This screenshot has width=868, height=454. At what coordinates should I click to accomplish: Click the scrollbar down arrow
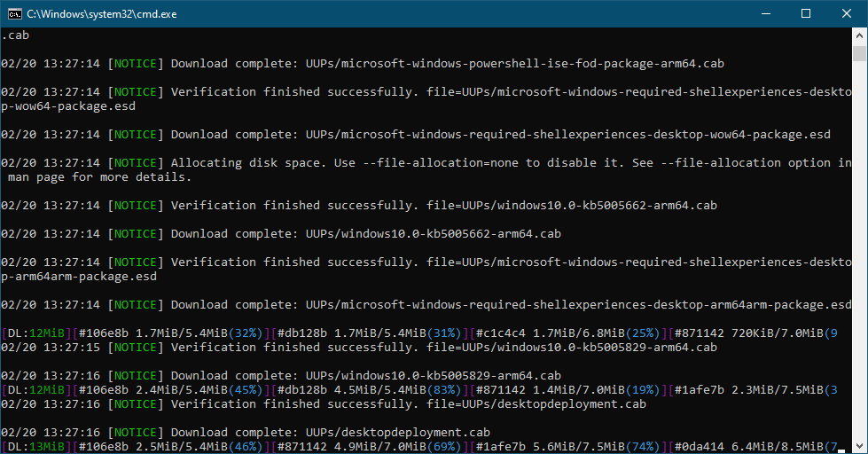coord(859,446)
